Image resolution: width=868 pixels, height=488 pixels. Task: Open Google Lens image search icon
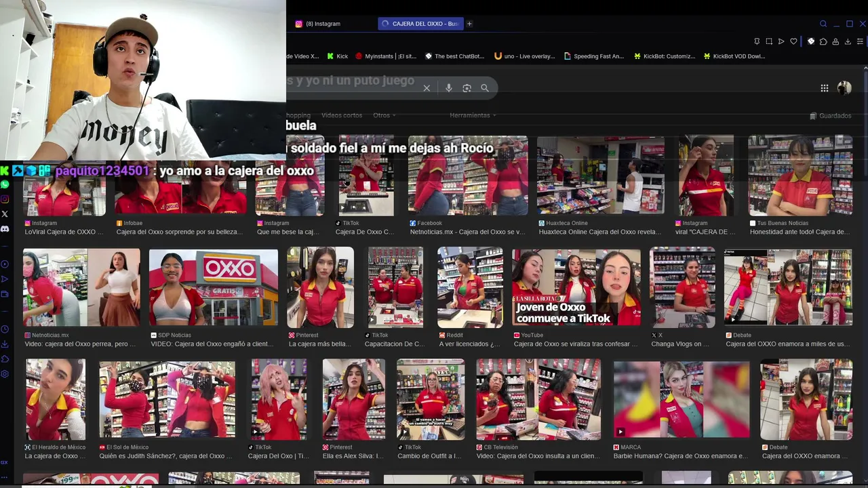click(x=467, y=88)
